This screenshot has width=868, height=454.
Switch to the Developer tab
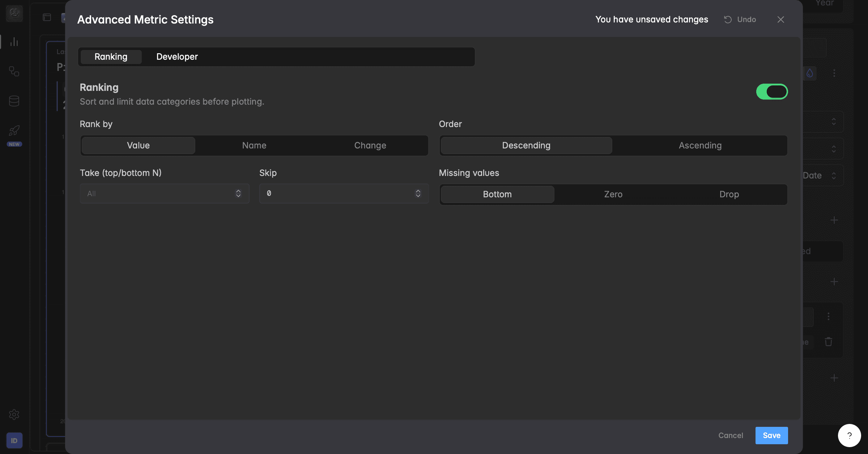pyautogui.click(x=177, y=57)
